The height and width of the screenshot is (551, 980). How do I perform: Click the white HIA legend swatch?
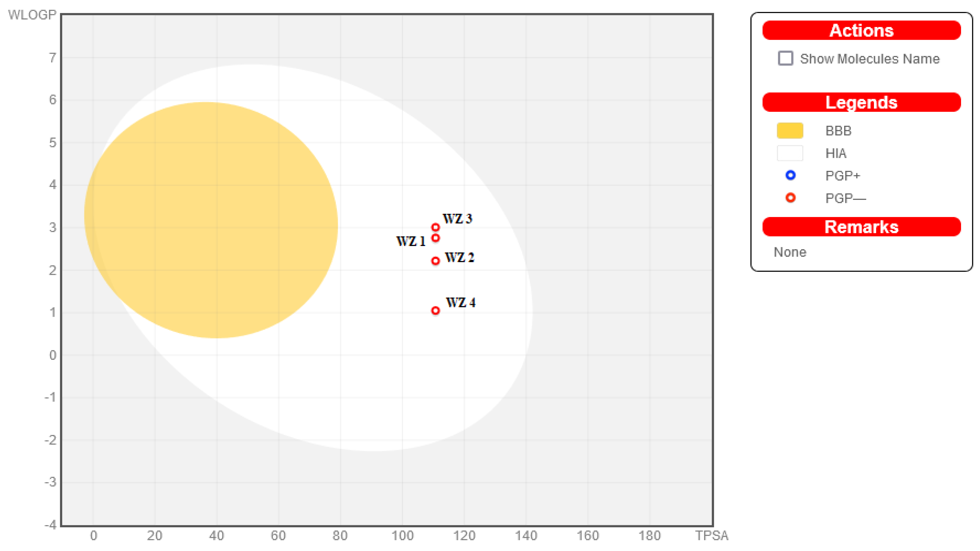coord(790,153)
